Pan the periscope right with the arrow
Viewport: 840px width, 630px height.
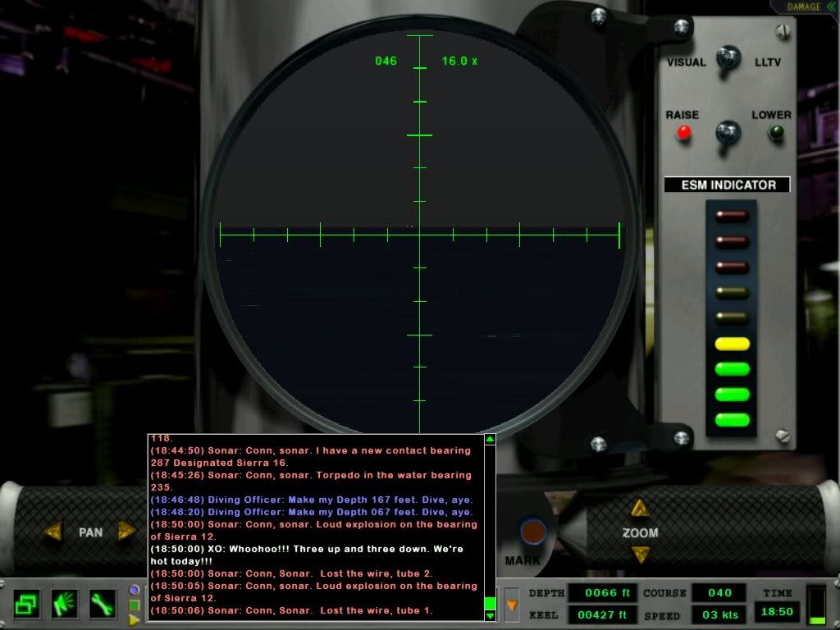click(127, 532)
